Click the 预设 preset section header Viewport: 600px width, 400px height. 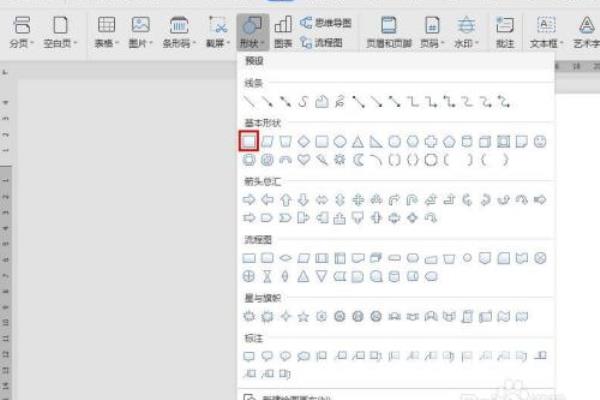254,61
